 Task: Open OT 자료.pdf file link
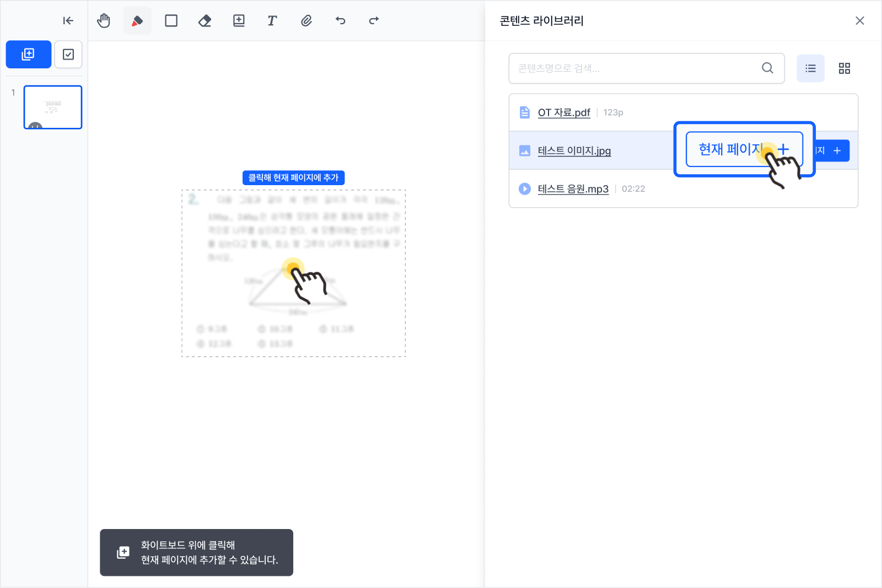pyautogui.click(x=564, y=112)
